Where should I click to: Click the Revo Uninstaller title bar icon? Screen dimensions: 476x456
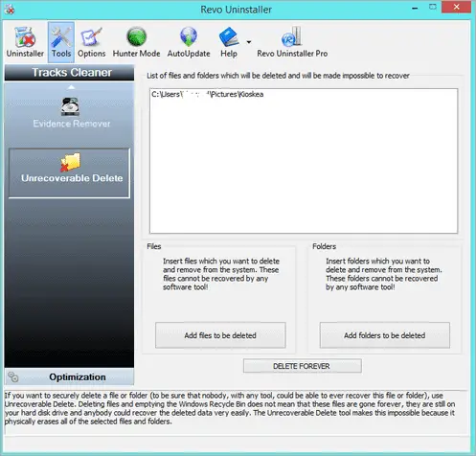(x=10, y=9)
